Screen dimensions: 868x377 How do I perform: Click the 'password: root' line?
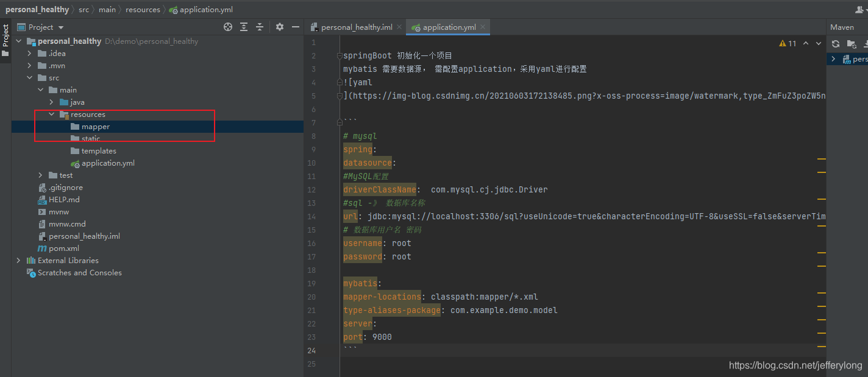click(x=377, y=256)
